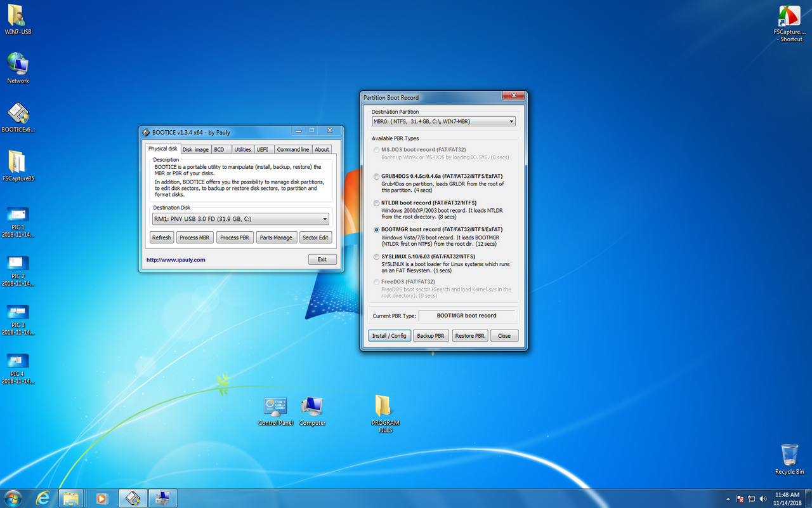Click the last taskbar program button with the monitor icon
This screenshot has height=508, width=812.
(162, 498)
